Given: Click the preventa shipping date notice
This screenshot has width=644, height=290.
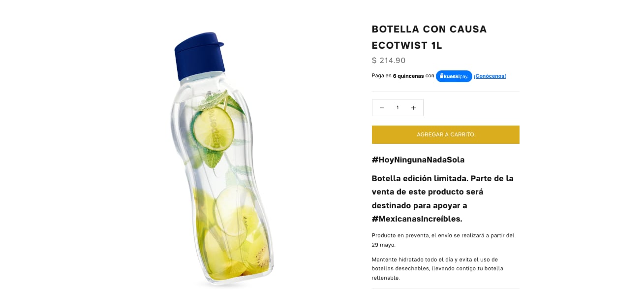Looking at the screenshot, I should (x=443, y=240).
